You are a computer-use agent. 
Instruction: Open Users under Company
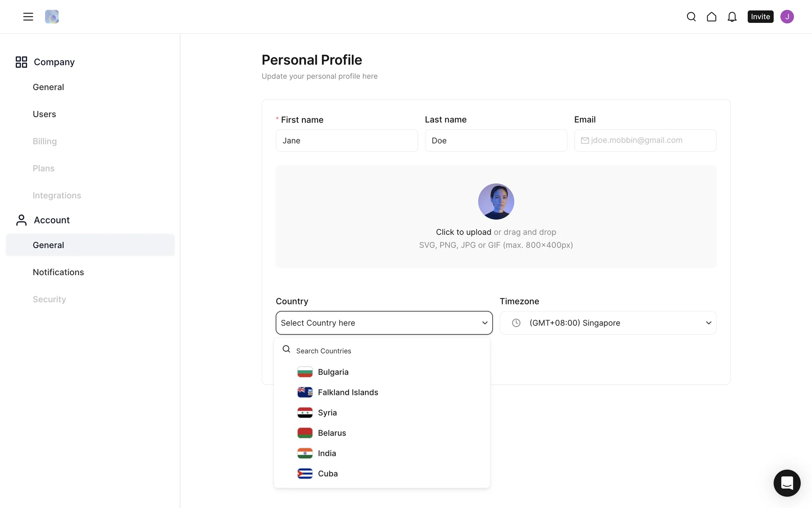coord(44,114)
